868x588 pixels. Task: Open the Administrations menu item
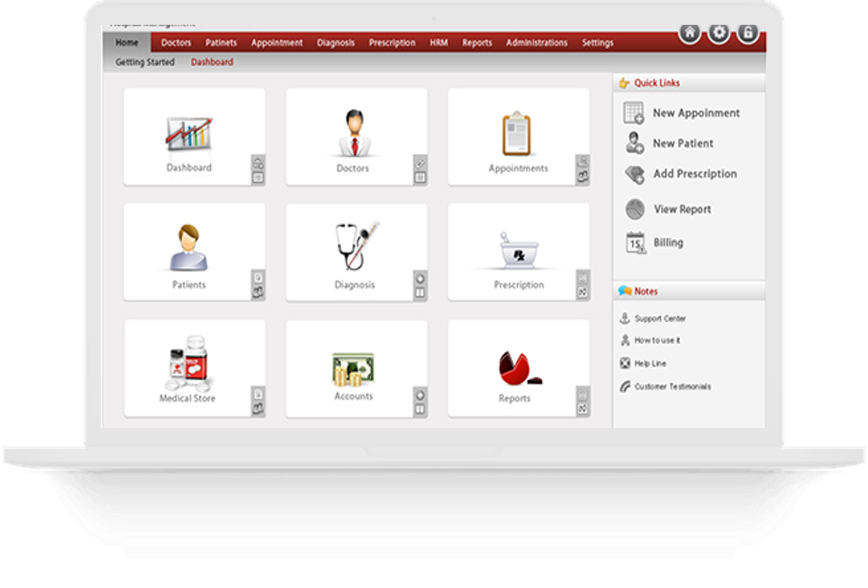click(536, 43)
